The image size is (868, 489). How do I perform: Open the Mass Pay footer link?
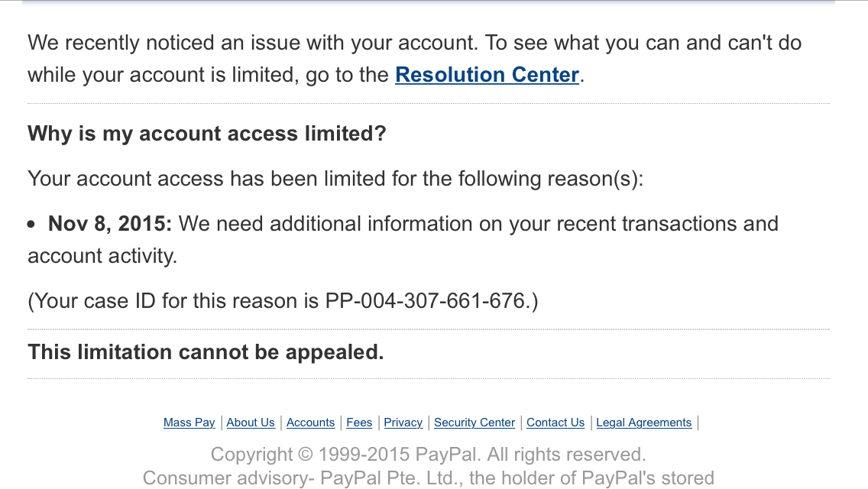point(189,423)
